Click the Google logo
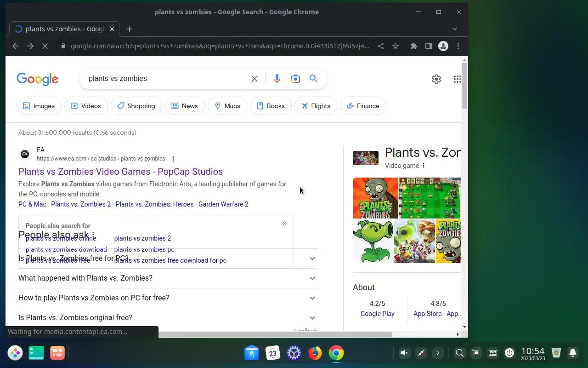 38,79
